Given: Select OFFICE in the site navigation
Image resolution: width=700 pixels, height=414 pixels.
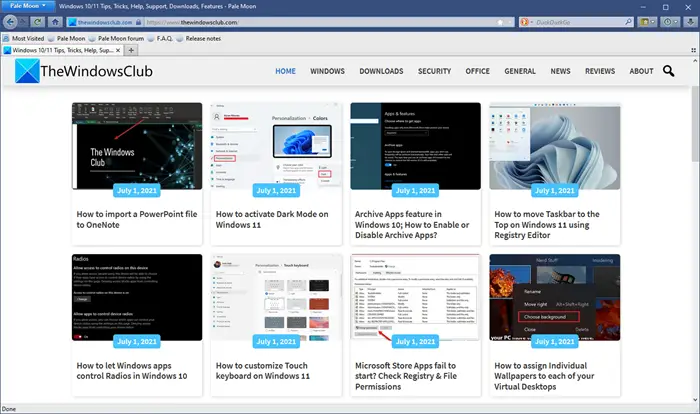Looking at the screenshot, I should click(x=477, y=71).
